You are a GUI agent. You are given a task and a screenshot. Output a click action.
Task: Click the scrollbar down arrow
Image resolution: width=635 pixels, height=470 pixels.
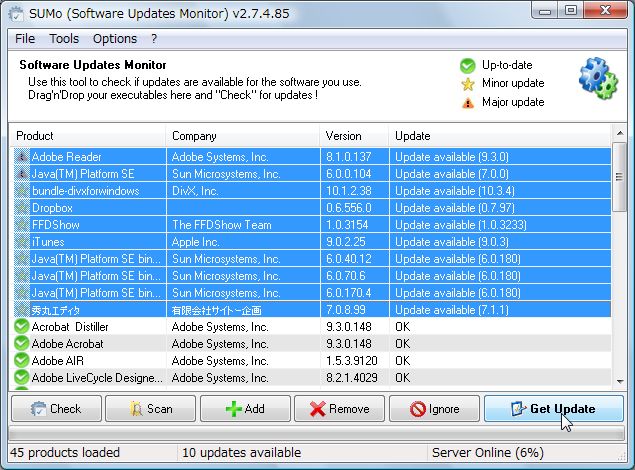tap(620, 381)
